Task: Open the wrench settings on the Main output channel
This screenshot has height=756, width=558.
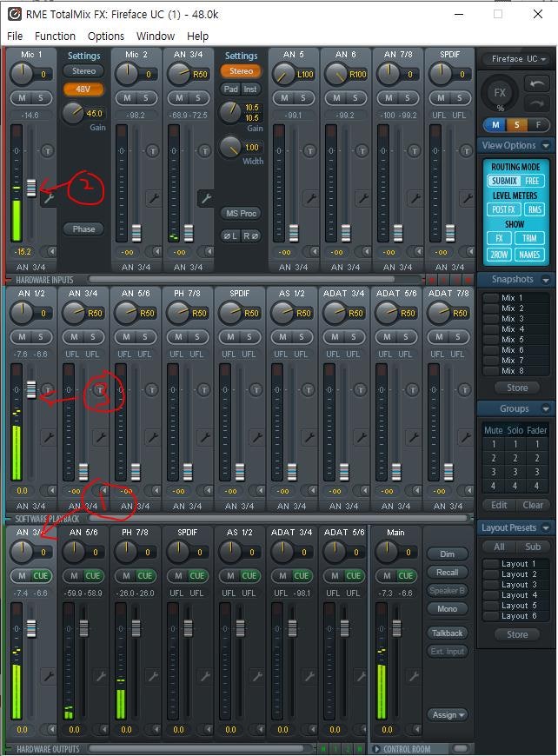Action: (414, 676)
